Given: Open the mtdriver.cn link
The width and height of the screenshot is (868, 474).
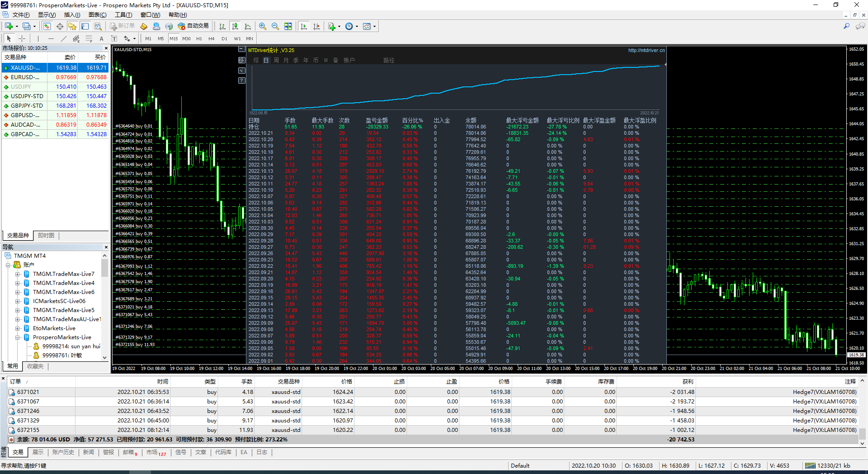Looking at the screenshot, I should 646,50.
